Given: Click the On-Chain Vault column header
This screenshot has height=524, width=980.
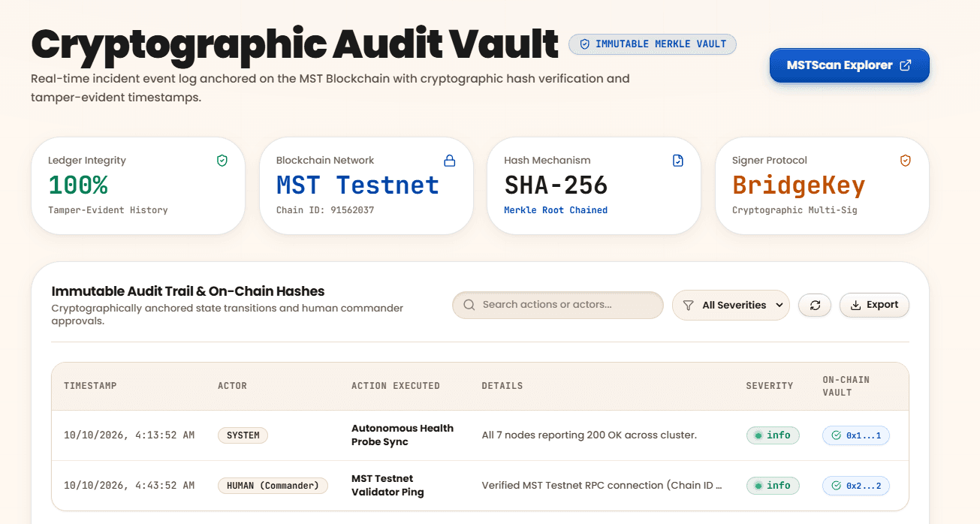Looking at the screenshot, I should (x=846, y=386).
